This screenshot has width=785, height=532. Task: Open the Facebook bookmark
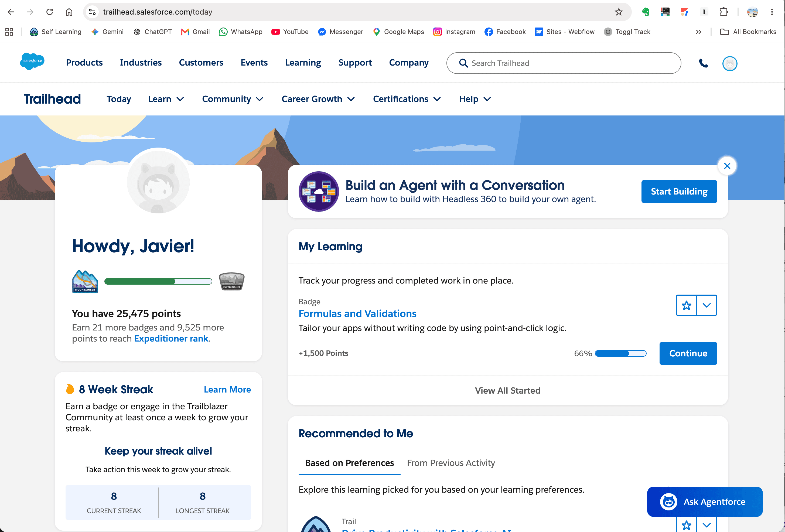click(505, 32)
